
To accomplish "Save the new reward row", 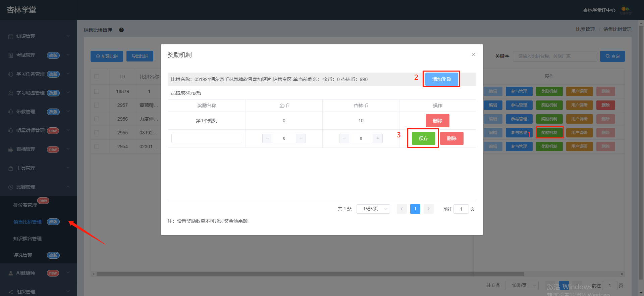I will pyautogui.click(x=424, y=138).
